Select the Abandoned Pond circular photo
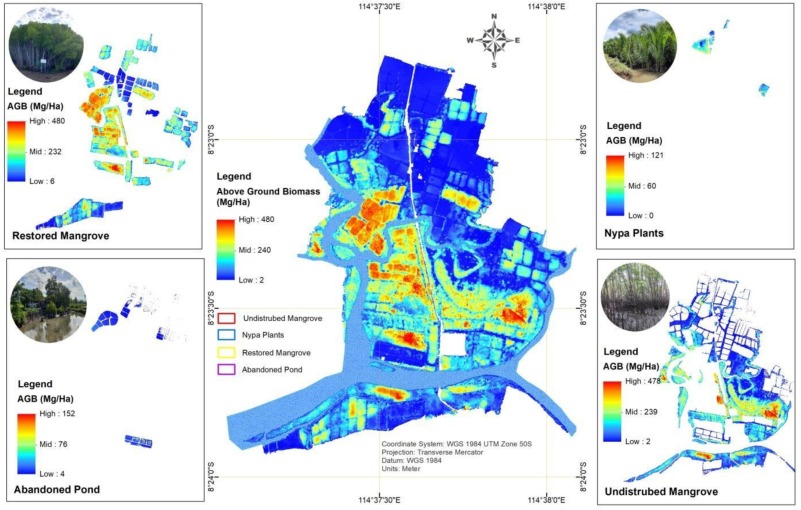Viewport: 801px width, 510px height. [47, 304]
